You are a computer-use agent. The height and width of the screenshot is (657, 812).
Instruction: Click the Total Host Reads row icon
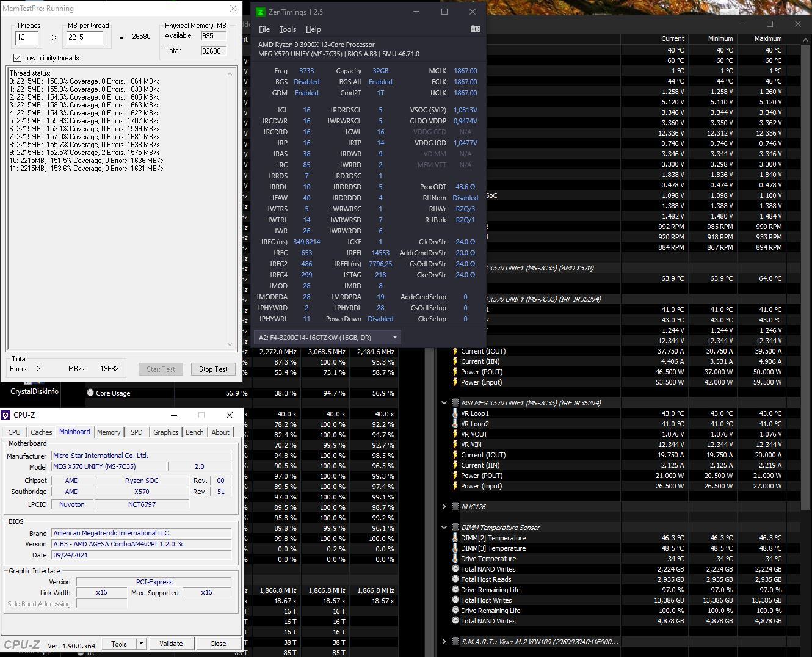pos(455,579)
